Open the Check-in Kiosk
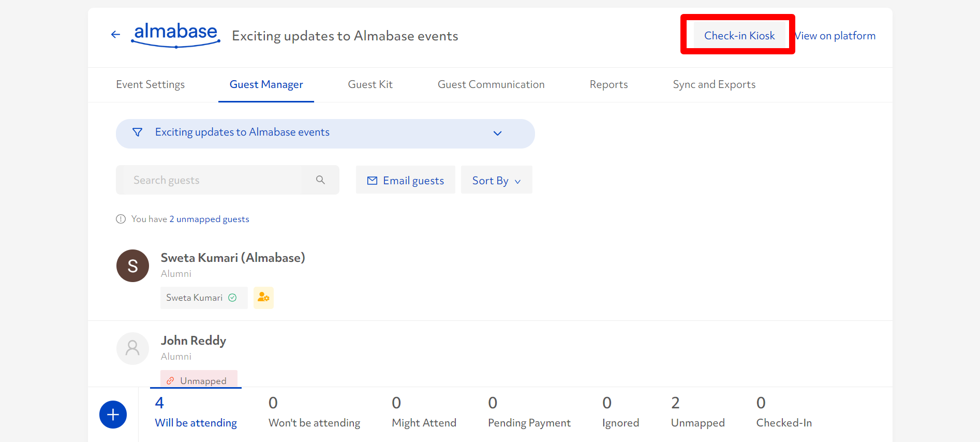Screen dimensions: 980x442 pos(739,36)
